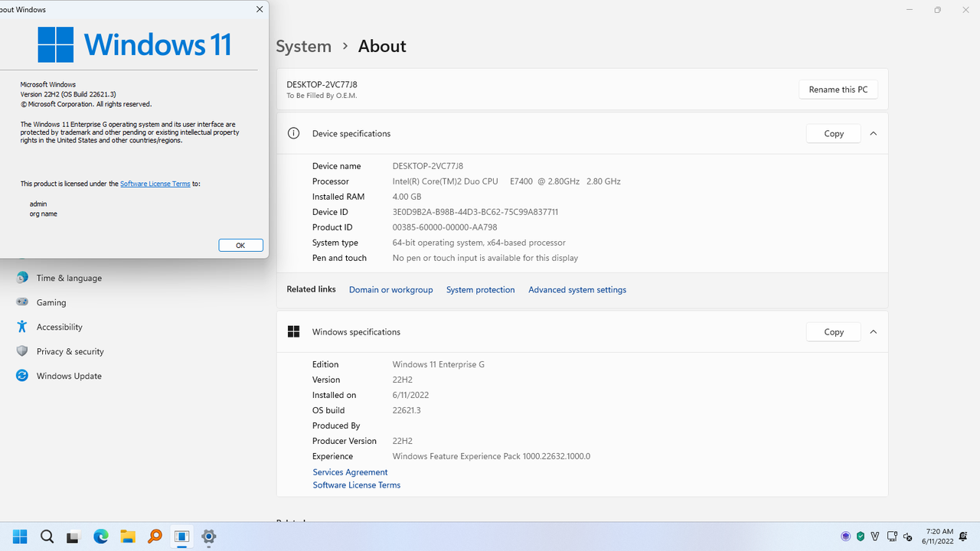Screen dimensions: 980x551
Task: Select the Device ID value 3E0D9B2A-B98B
Action: pos(475,212)
